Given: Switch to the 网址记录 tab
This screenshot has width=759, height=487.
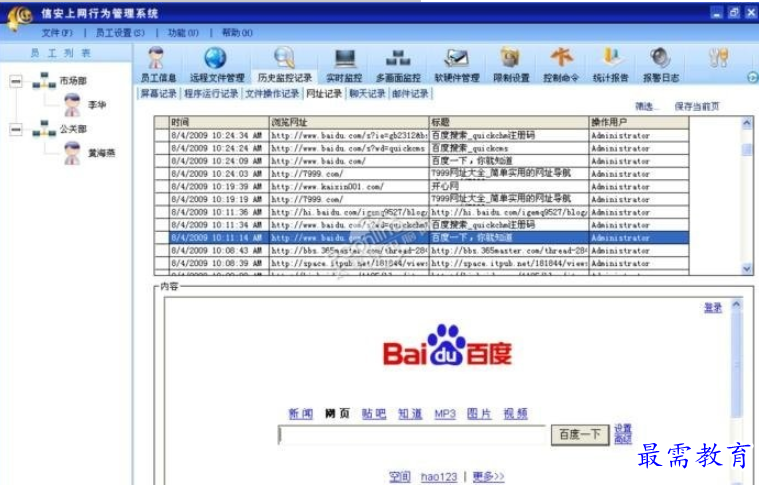Looking at the screenshot, I should point(324,93).
